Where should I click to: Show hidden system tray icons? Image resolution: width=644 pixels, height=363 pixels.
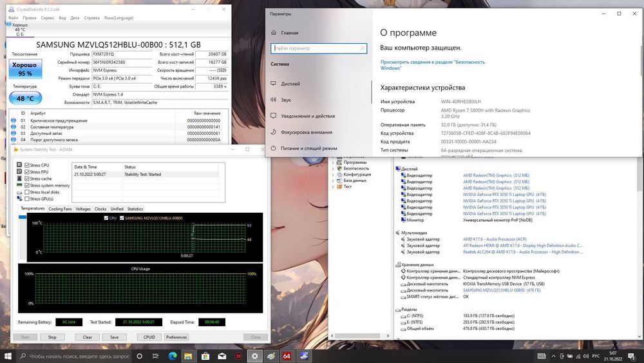click(553, 356)
